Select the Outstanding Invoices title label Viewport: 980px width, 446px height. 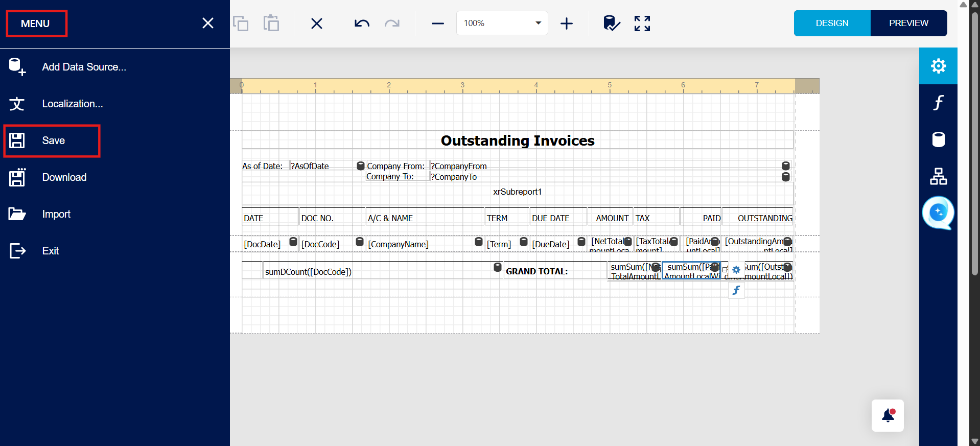tap(517, 140)
